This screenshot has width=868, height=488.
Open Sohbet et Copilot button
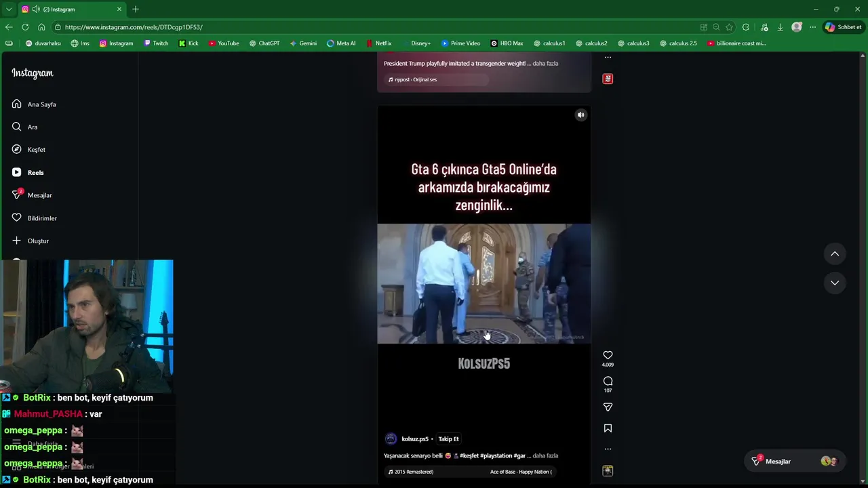(843, 27)
